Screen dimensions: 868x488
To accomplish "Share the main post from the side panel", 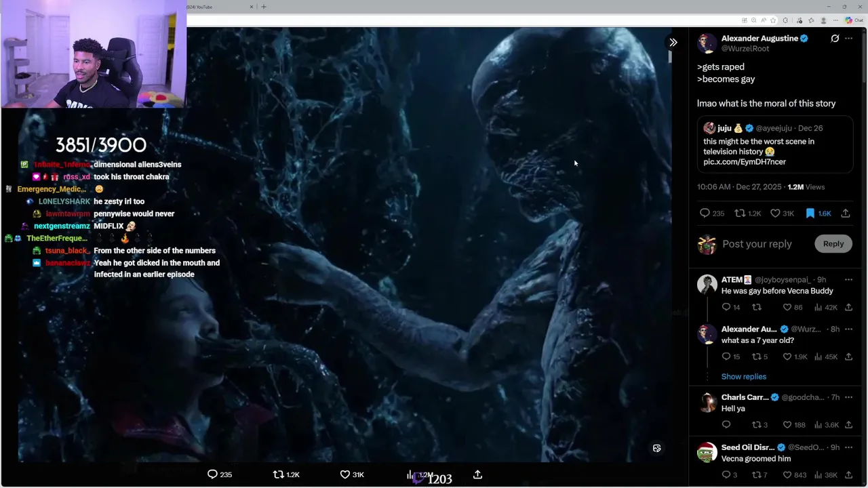I will coord(846,213).
